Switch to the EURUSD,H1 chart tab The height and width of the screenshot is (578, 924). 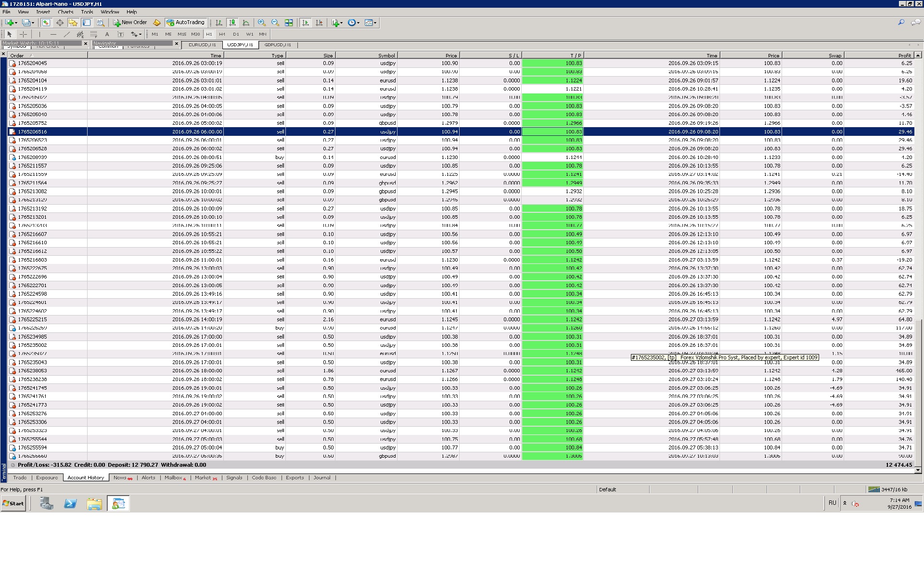202,45
